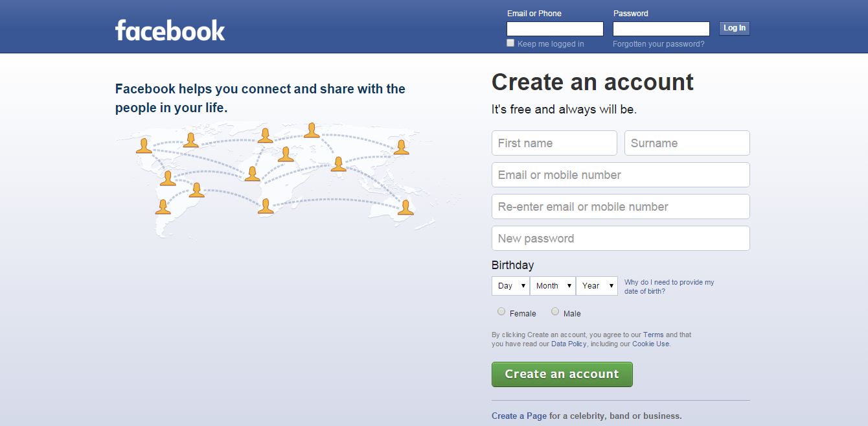Open the Terms link

point(653,335)
